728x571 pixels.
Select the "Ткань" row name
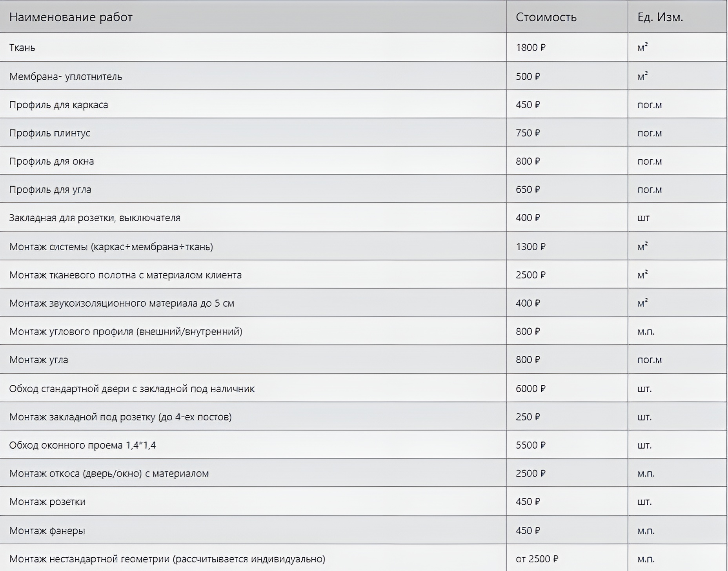point(22,47)
